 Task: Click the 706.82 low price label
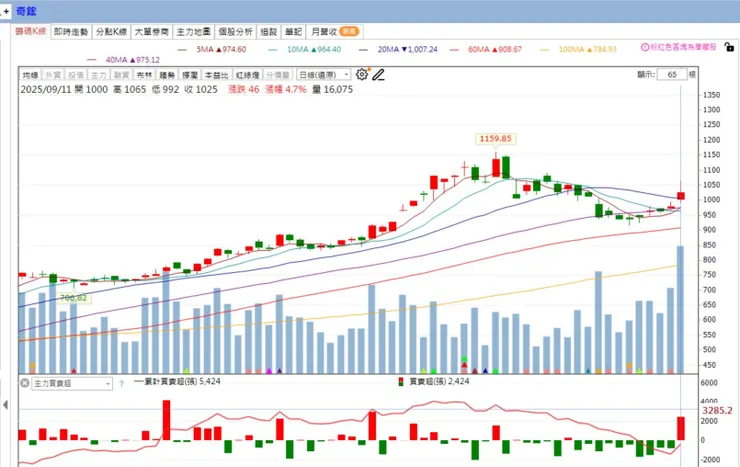(73, 298)
